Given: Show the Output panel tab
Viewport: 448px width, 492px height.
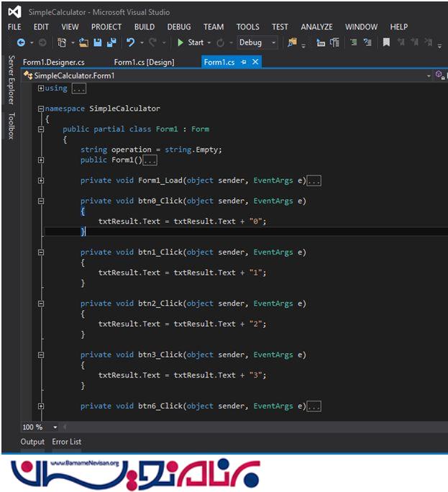Looking at the screenshot, I should 32,442.
